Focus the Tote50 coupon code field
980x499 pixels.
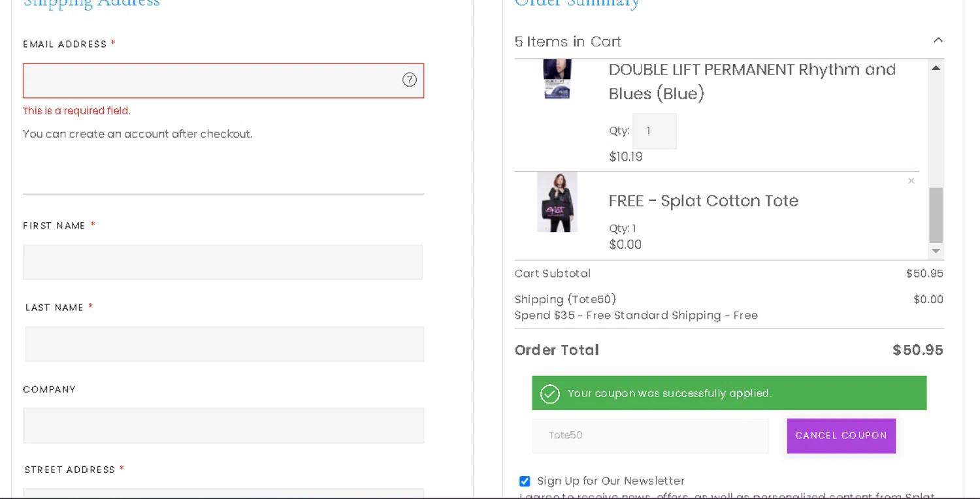click(x=649, y=436)
